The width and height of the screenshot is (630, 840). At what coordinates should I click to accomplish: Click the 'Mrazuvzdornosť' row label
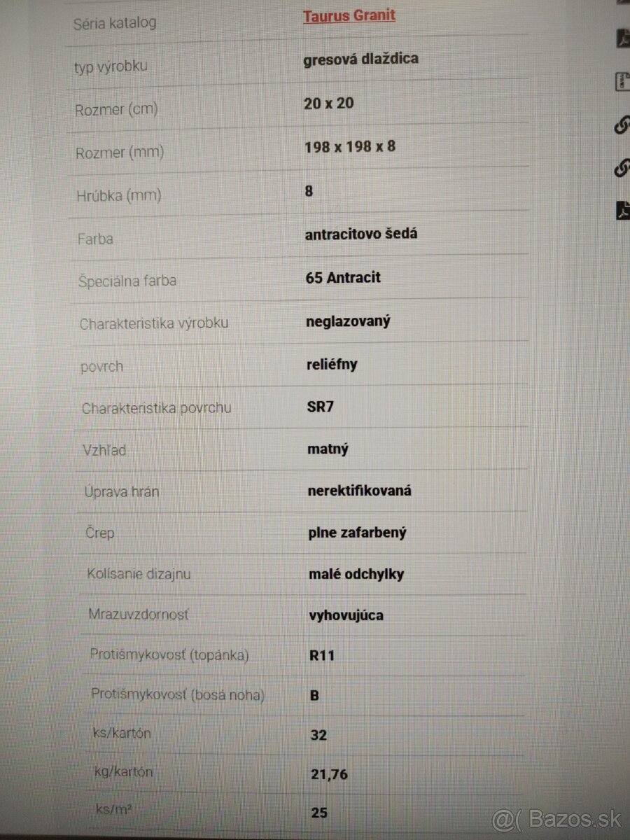pos(138,615)
